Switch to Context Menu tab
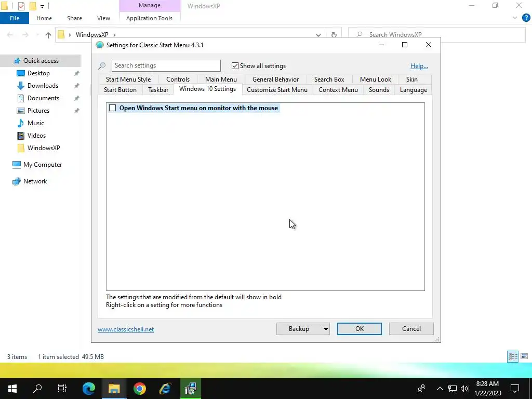This screenshot has width=532, height=399. (338, 90)
